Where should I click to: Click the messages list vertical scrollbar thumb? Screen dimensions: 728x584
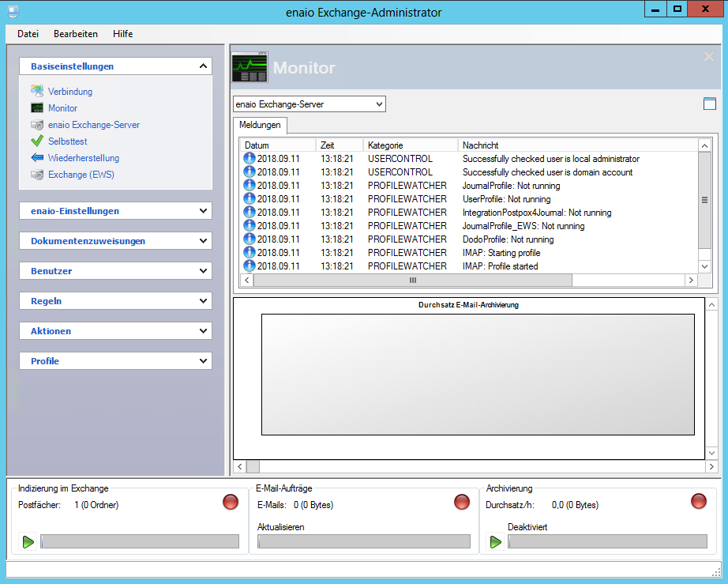tap(704, 200)
